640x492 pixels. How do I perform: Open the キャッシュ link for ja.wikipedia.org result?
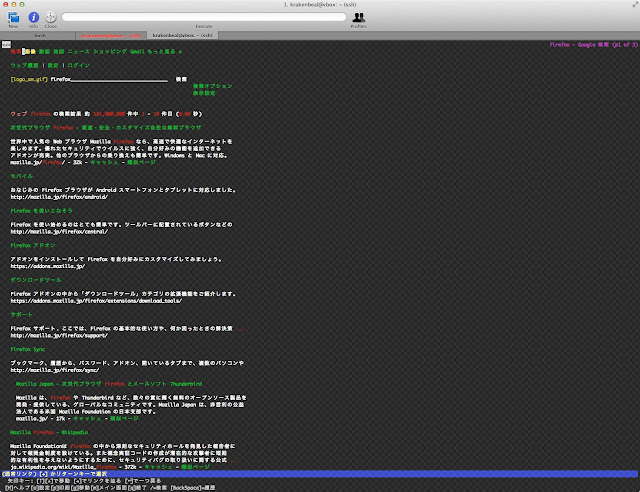tap(158, 467)
